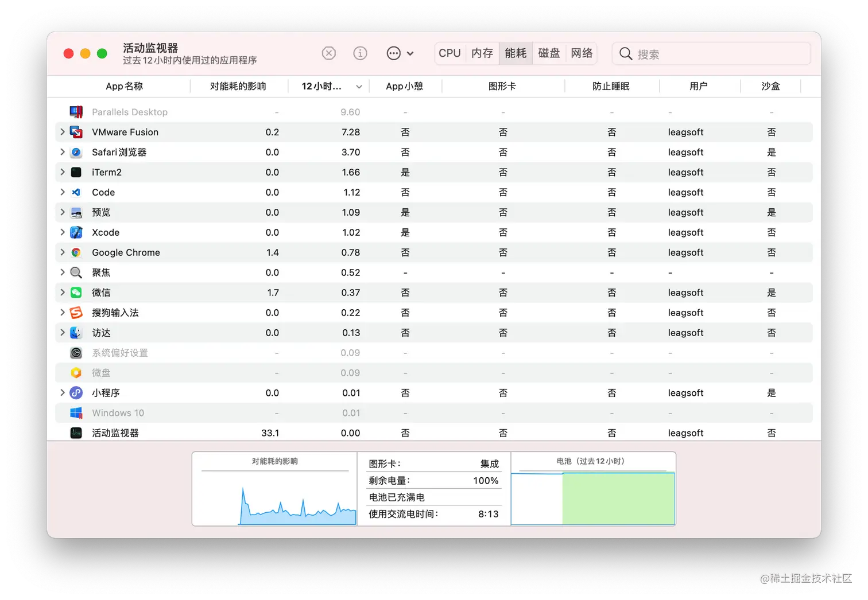Viewport: 868px width, 600px height.
Task: Click the 活动监视器 row icon
Action: pos(76,433)
